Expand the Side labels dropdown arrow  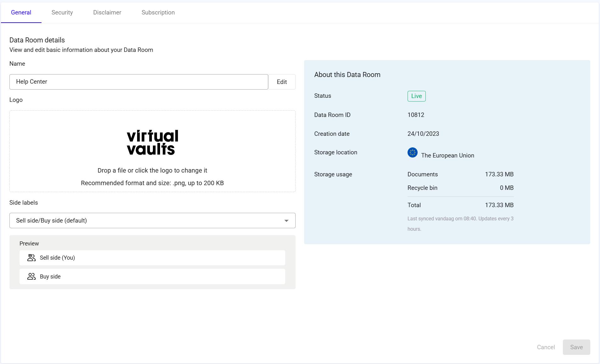(286, 221)
